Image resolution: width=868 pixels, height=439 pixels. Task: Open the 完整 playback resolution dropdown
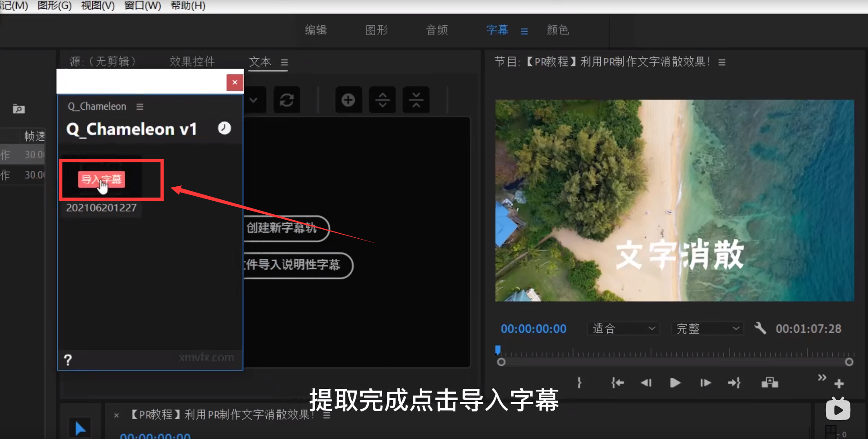point(707,328)
